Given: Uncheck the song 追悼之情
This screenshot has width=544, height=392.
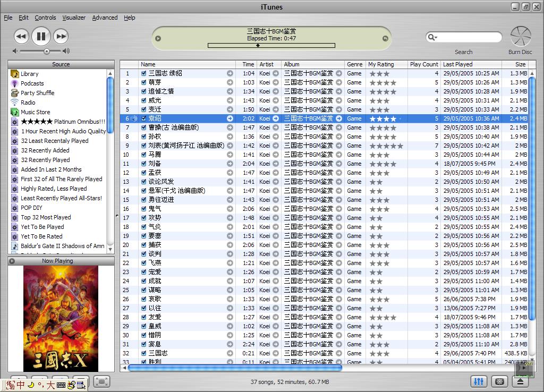Looking at the screenshot, I should (143, 91).
